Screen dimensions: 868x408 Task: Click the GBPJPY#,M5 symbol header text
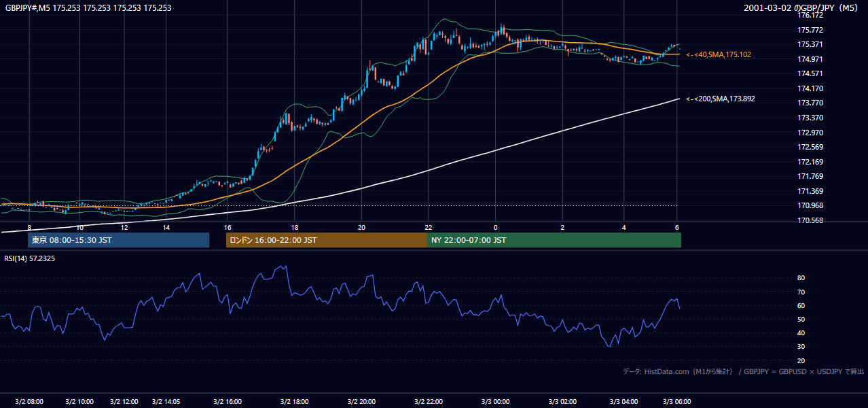(88, 8)
